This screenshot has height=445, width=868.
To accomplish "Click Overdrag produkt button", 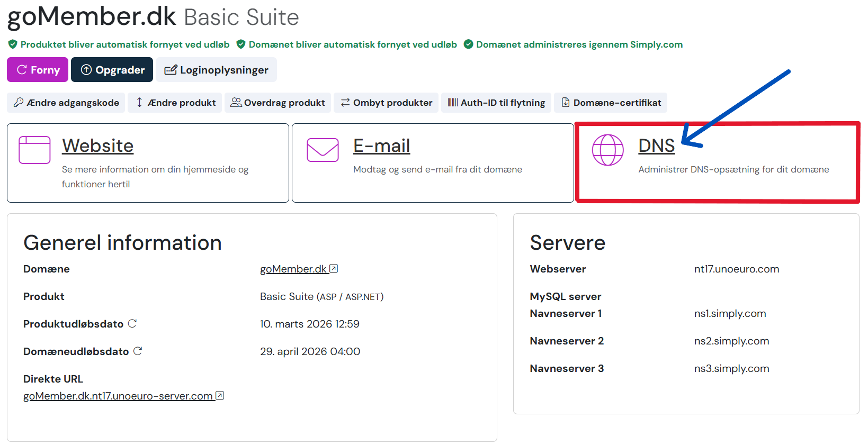I will point(278,103).
